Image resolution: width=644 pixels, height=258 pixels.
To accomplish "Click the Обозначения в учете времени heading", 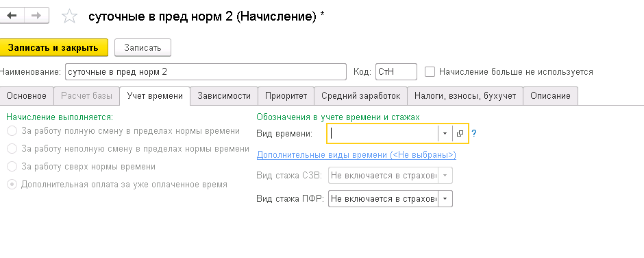I will click(x=338, y=117).
